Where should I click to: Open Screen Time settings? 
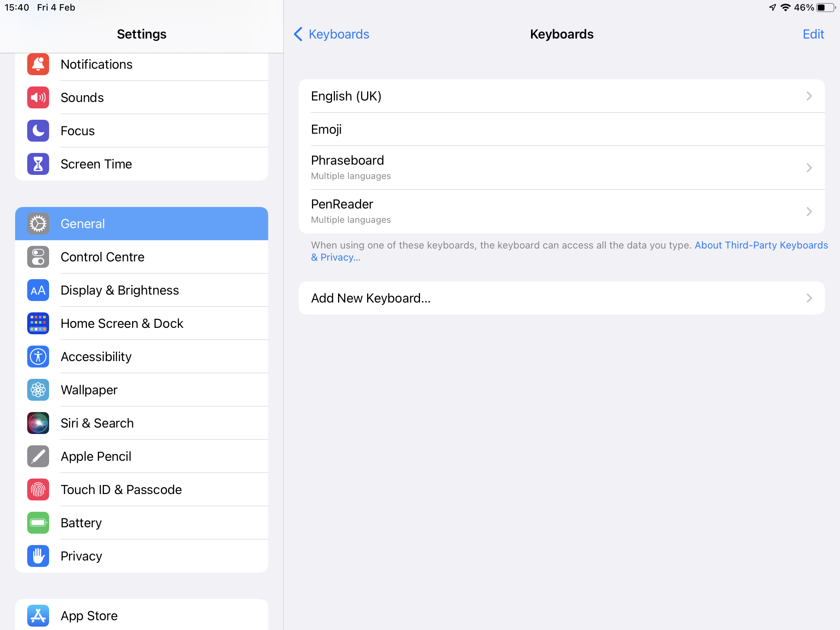click(x=142, y=164)
